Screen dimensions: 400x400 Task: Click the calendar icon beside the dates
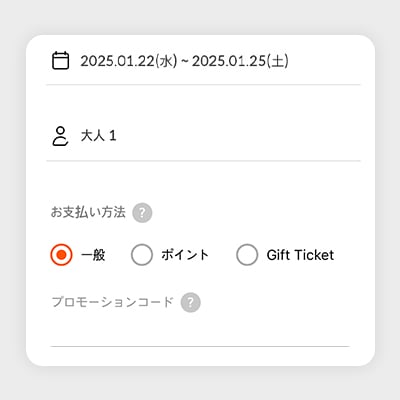[x=61, y=61]
